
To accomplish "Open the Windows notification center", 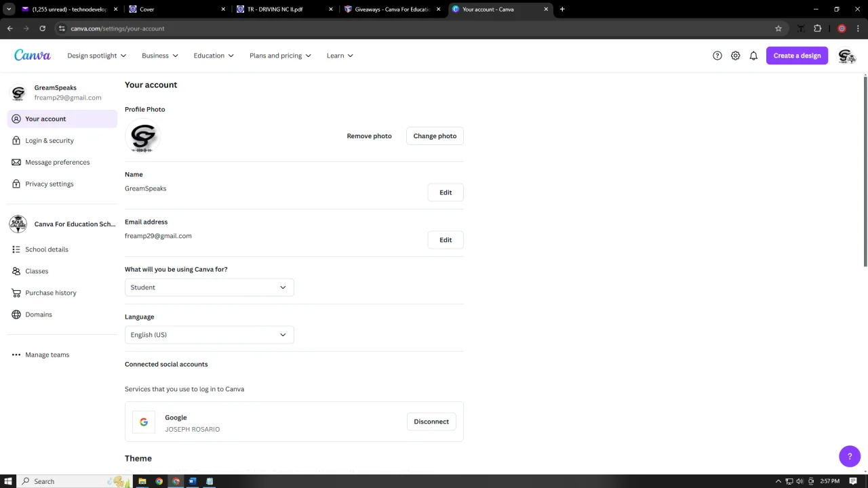I will 853,481.
